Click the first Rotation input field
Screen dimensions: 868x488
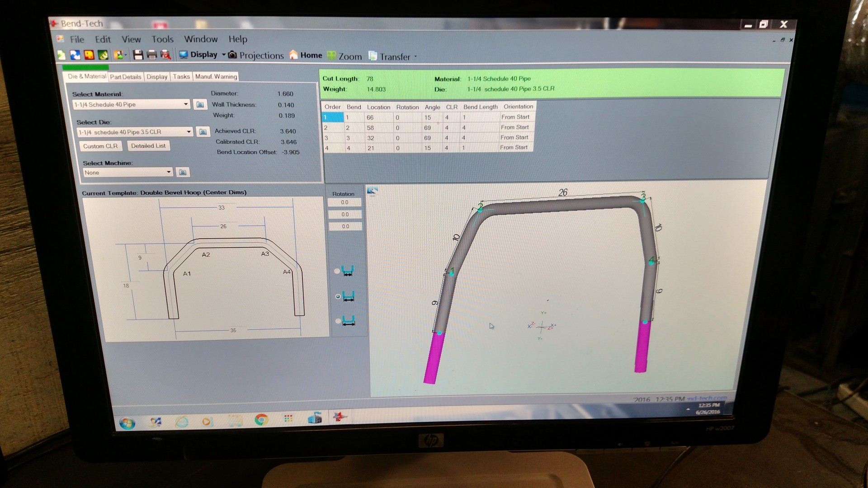pos(345,202)
